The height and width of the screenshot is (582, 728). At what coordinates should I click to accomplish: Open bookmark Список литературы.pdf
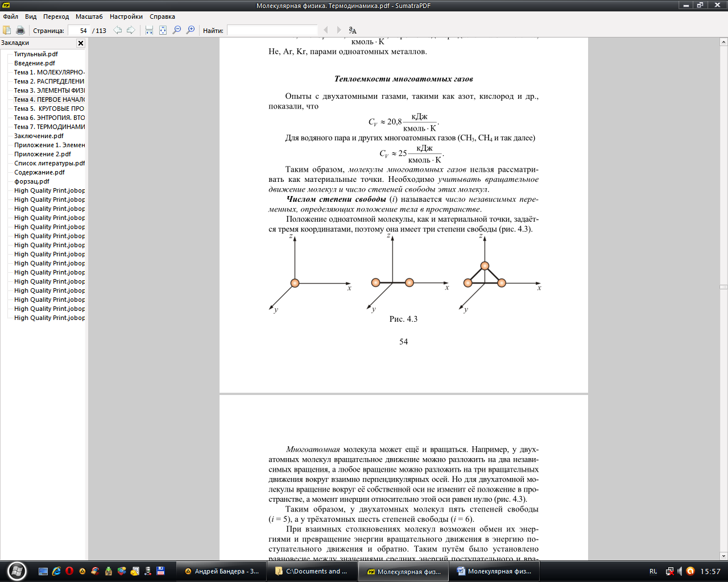pos(49,163)
